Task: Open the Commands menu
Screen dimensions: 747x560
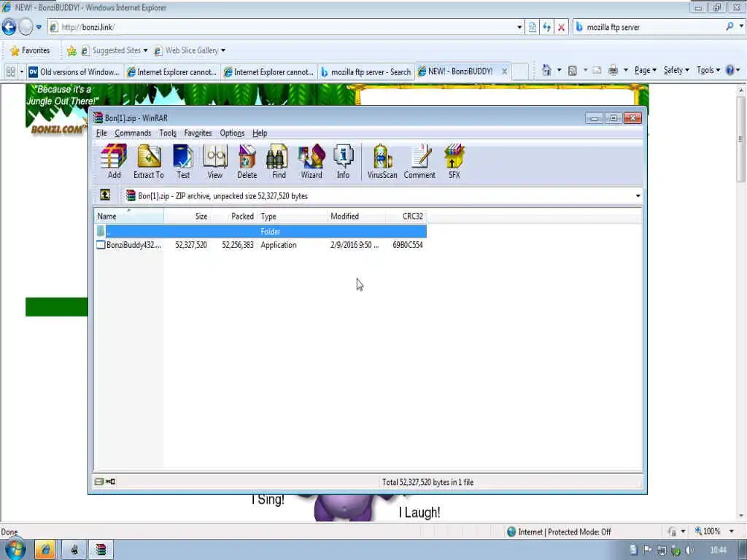Action: point(133,133)
